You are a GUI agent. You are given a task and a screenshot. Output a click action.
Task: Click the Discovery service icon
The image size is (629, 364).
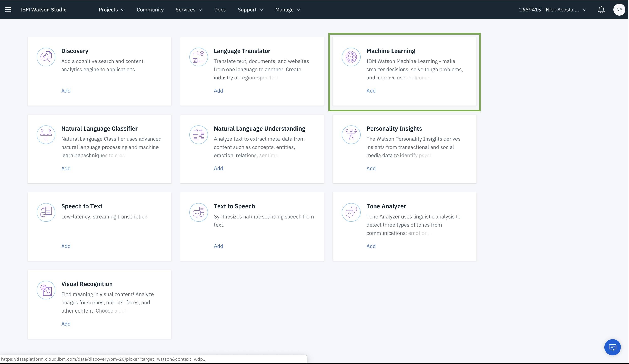tap(46, 57)
